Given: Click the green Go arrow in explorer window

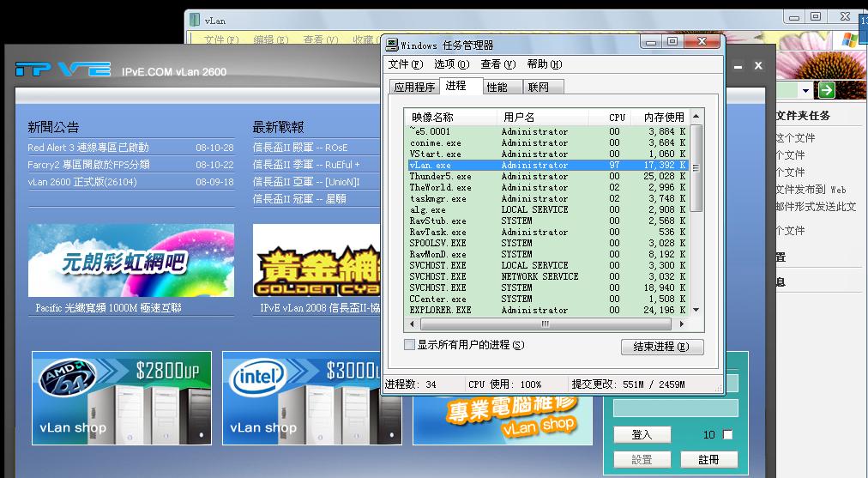Looking at the screenshot, I should pos(826,90).
